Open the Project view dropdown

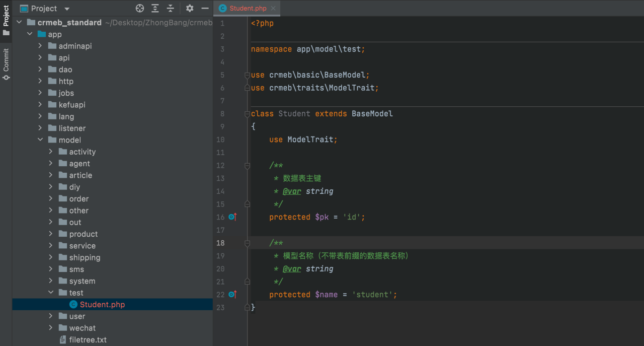[x=67, y=9]
